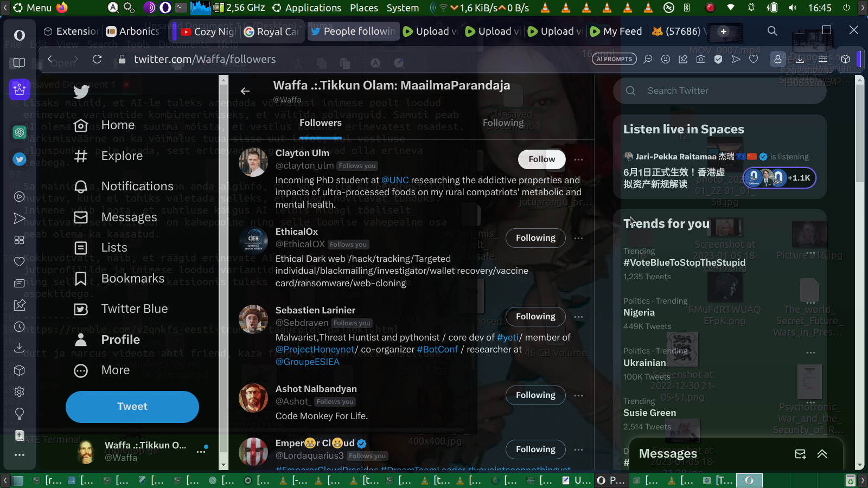
Task: Open the Places menu in top panel
Action: click(x=364, y=8)
